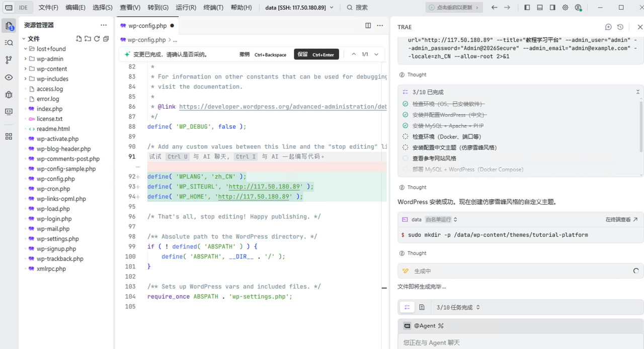Open chat history in TRAE panel
This screenshot has width=644, height=349.
620,27
